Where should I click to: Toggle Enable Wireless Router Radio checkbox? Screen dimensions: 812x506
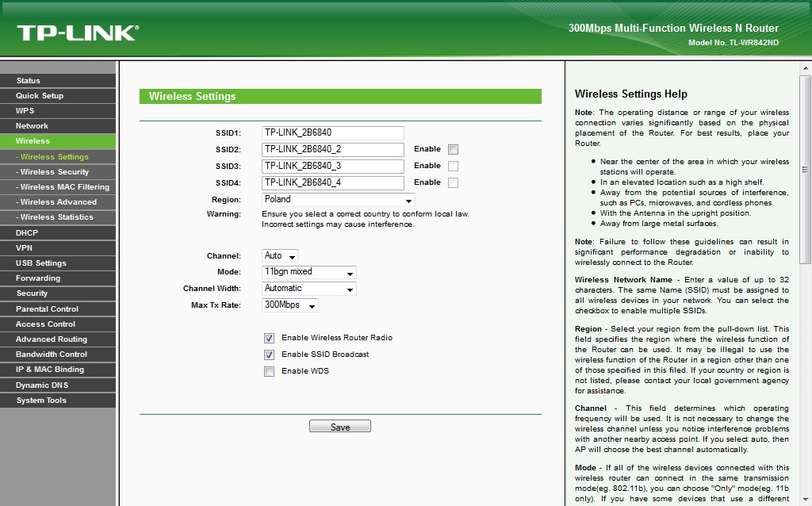point(270,338)
